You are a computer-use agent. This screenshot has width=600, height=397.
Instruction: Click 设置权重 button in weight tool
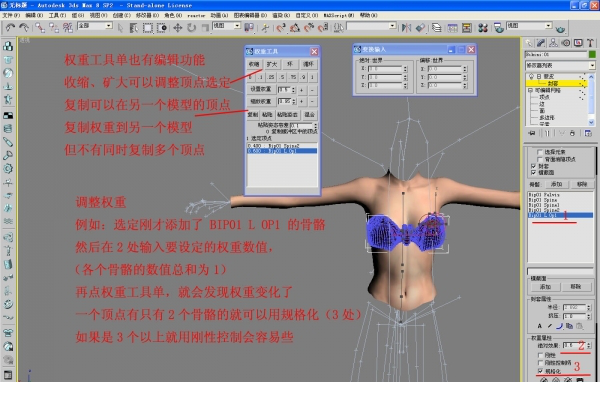(x=261, y=89)
